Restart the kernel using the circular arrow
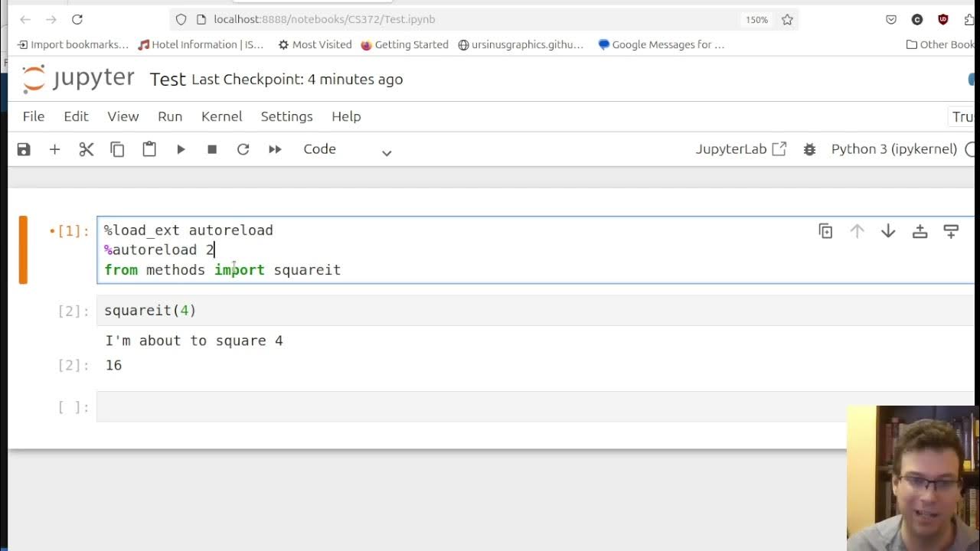The image size is (980, 551). (243, 149)
